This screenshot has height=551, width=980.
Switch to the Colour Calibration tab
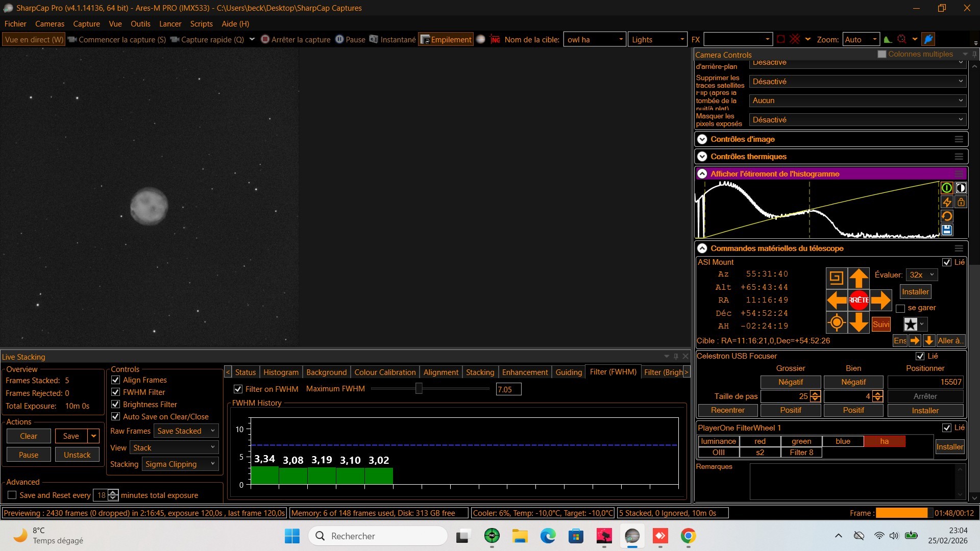point(385,372)
